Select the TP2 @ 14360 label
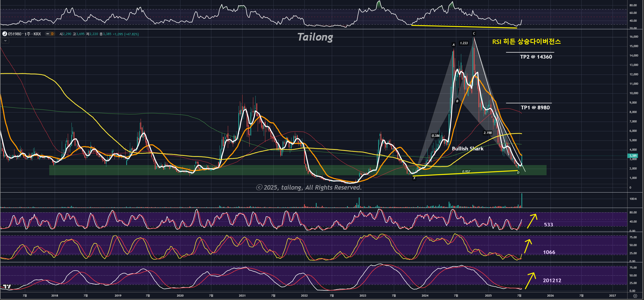 tap(536, 57)
